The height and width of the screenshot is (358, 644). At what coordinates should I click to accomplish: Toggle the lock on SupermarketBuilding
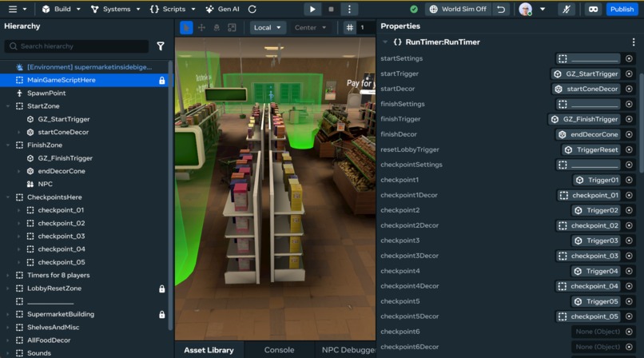pyautogui.click(x=162, y=315)
